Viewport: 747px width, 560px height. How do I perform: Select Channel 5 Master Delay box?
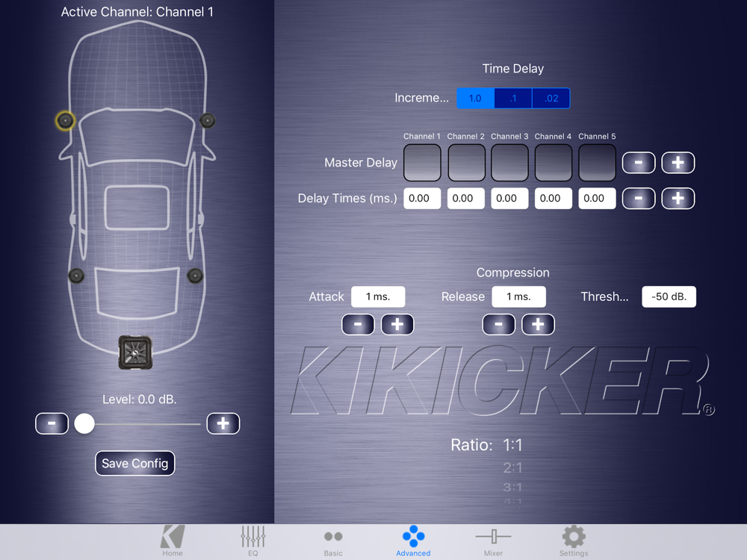pyautogui.click(x=597, y=162)
